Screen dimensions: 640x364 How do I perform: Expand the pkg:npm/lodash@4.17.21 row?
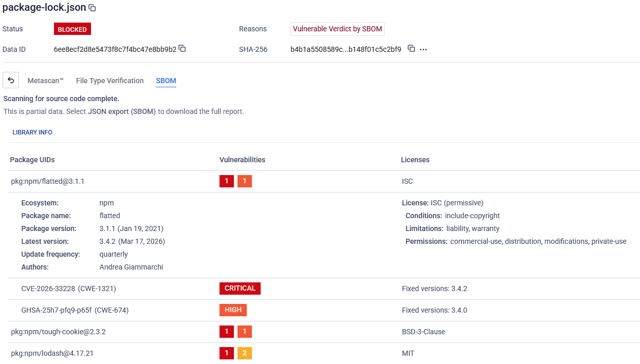tap(52, 353)
